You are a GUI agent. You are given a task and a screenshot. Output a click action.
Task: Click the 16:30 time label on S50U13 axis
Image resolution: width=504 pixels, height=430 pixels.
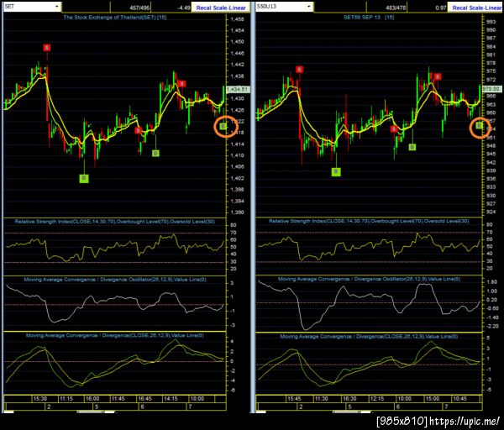point(349,398)
